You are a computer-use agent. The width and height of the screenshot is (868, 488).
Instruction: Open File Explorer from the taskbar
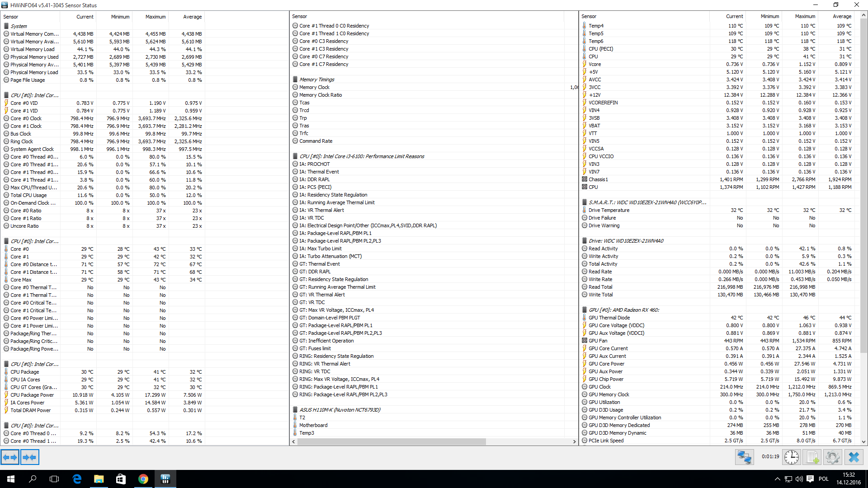(x=99, y=479)
